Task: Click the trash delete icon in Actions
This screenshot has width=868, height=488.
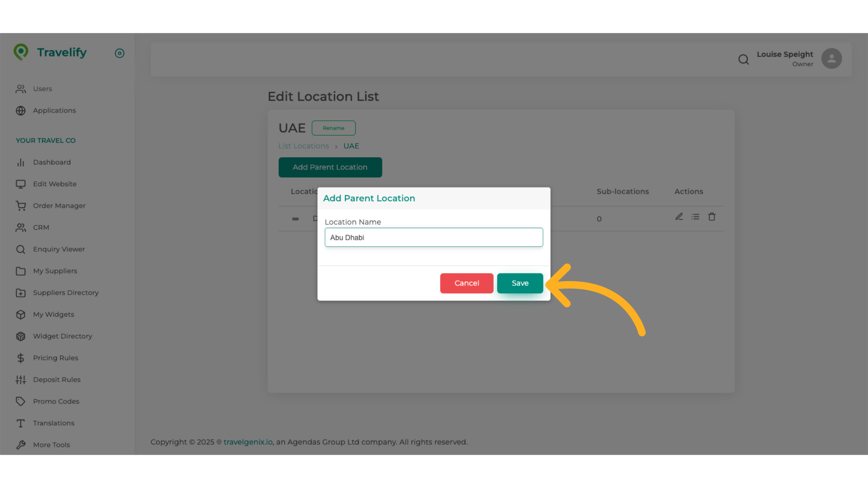Action: pyautogui.click(x=712, y=217)
